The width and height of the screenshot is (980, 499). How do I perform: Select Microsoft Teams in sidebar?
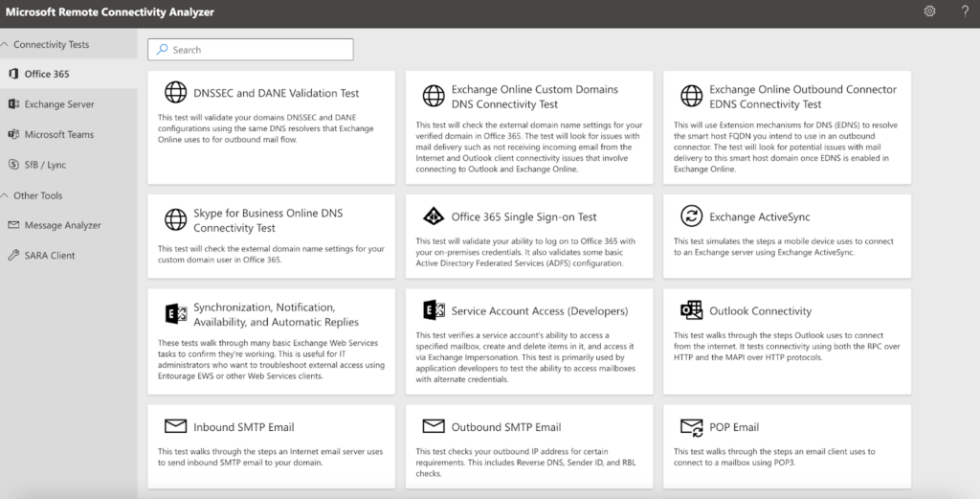click(69, 134)
